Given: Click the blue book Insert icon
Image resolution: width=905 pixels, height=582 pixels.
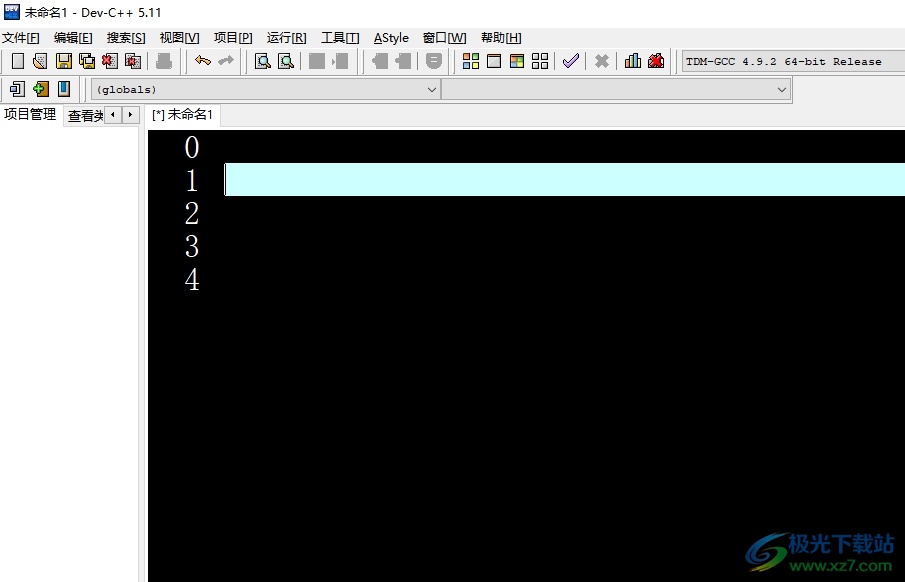Looking at the screenshot, I should click(63, 89).
